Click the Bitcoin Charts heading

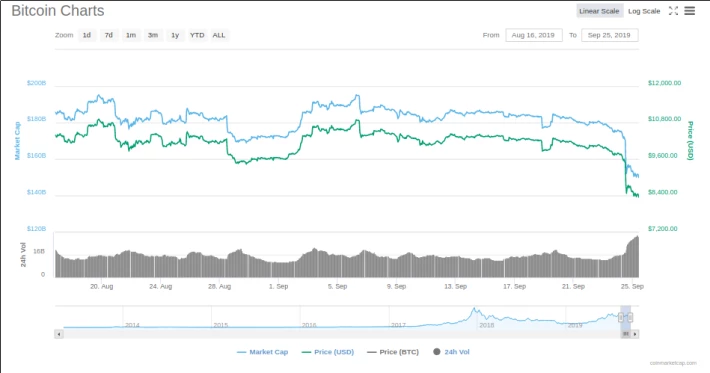click(x=58, y=11)
